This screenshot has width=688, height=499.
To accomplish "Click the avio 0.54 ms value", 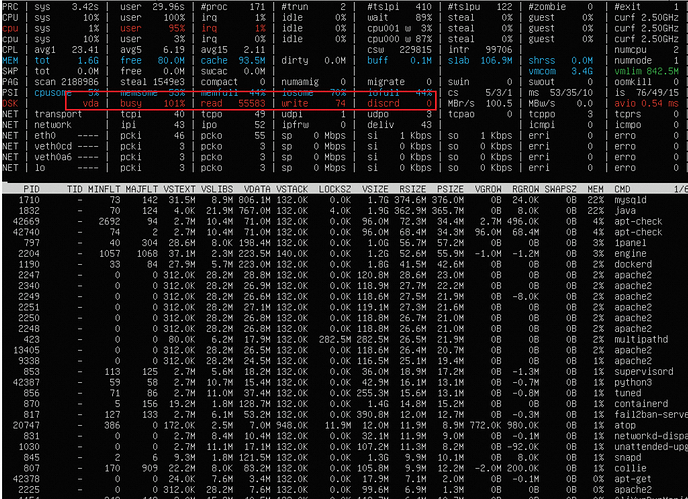I will pyautogui.click(x=646, y=104).
